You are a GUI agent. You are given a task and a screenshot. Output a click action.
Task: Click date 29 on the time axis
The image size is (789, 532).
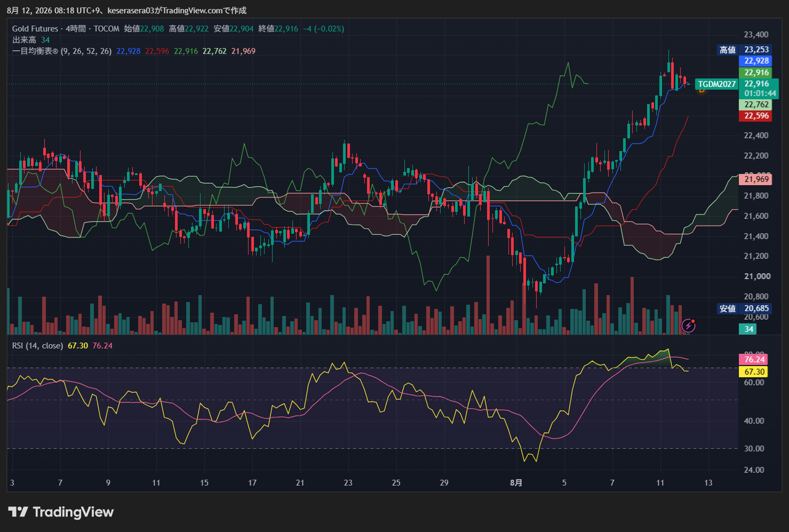click(444, 483)
